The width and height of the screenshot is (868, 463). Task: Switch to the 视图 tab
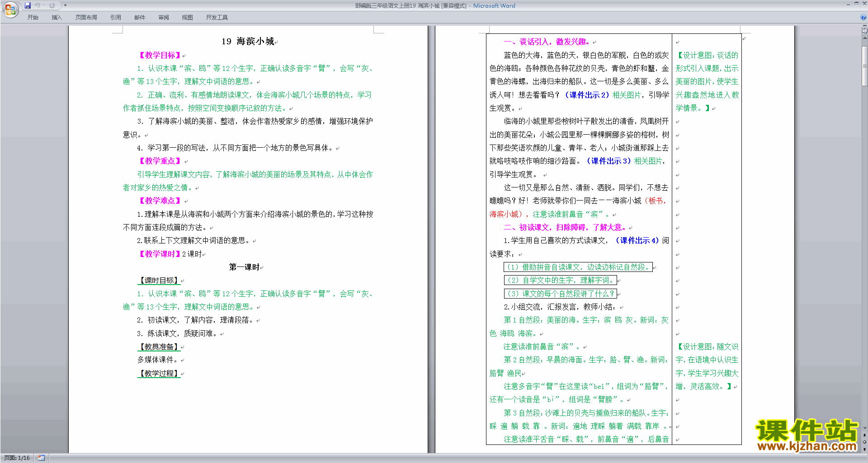[x=187, y=18]
